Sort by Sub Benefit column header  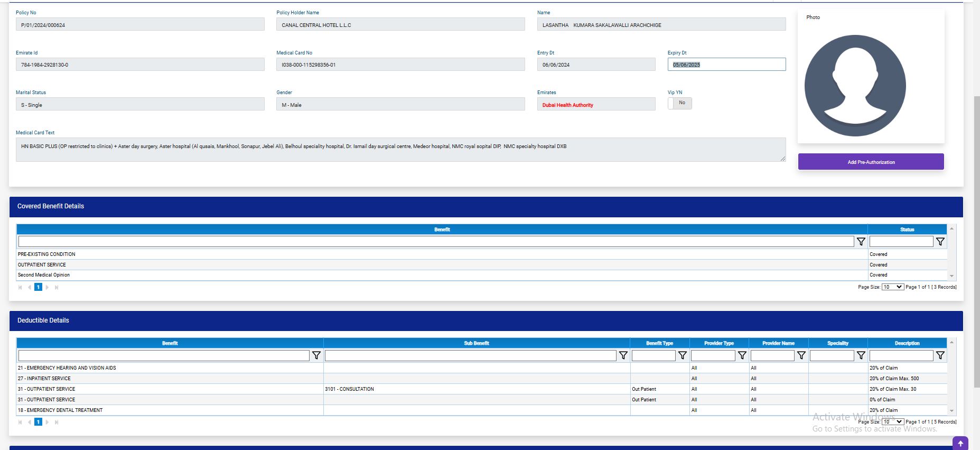(476, 343)
